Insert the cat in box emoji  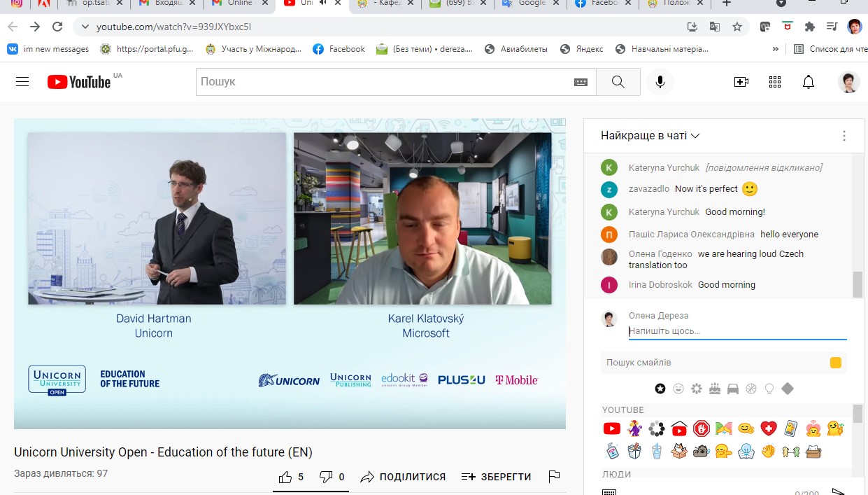[679, 451]
